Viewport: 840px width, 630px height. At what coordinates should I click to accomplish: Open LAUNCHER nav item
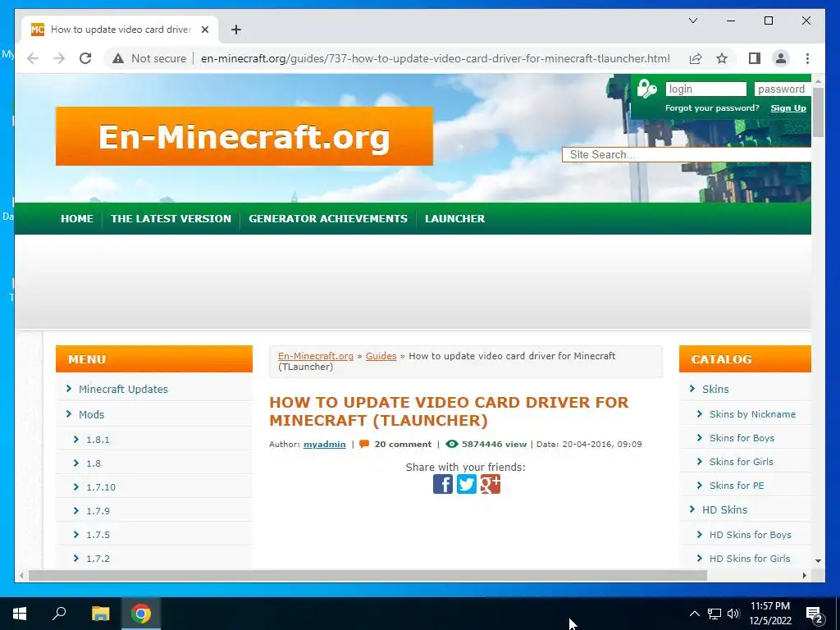point(454,218)
